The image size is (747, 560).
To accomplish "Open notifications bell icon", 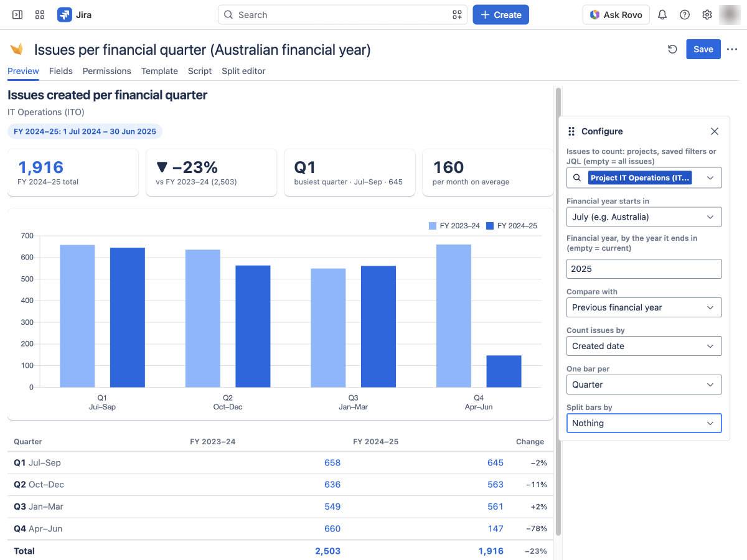I will 662,14.
